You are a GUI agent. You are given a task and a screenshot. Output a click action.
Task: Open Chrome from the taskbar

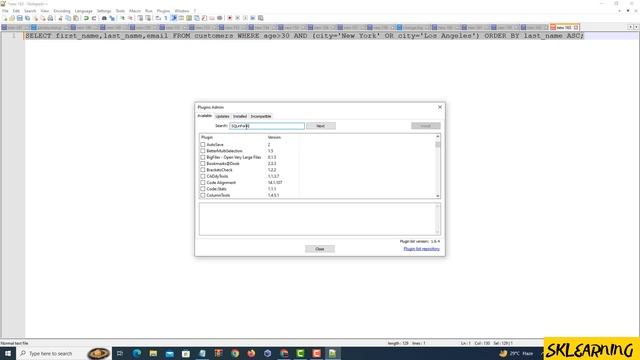(235, 353)
